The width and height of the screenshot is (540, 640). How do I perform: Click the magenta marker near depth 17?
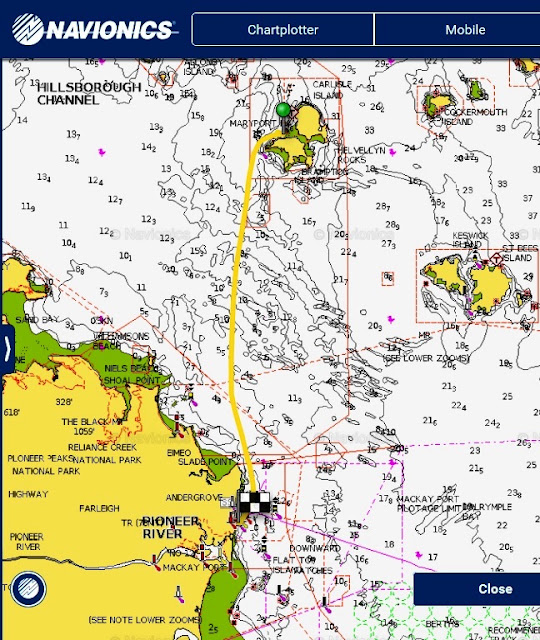(x=418, y=555)
